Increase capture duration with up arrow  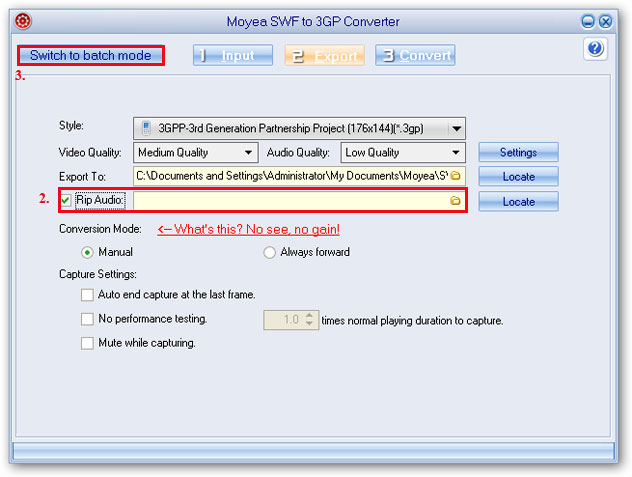point(309,315)
